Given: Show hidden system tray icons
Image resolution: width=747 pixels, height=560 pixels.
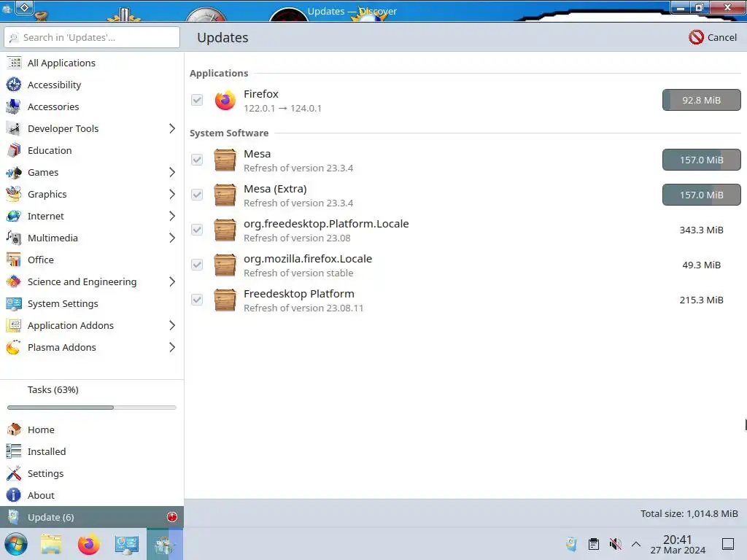Looking at the screenshot, I should coord(636,544).
